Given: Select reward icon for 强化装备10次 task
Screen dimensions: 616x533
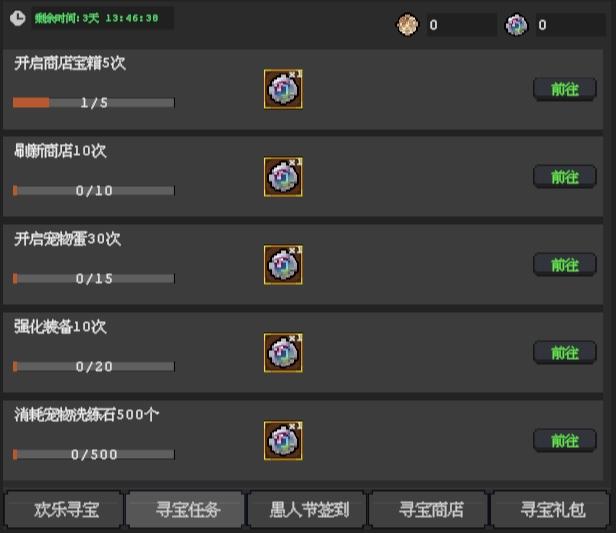Looking at the screenshot, I should pos(283,353).
